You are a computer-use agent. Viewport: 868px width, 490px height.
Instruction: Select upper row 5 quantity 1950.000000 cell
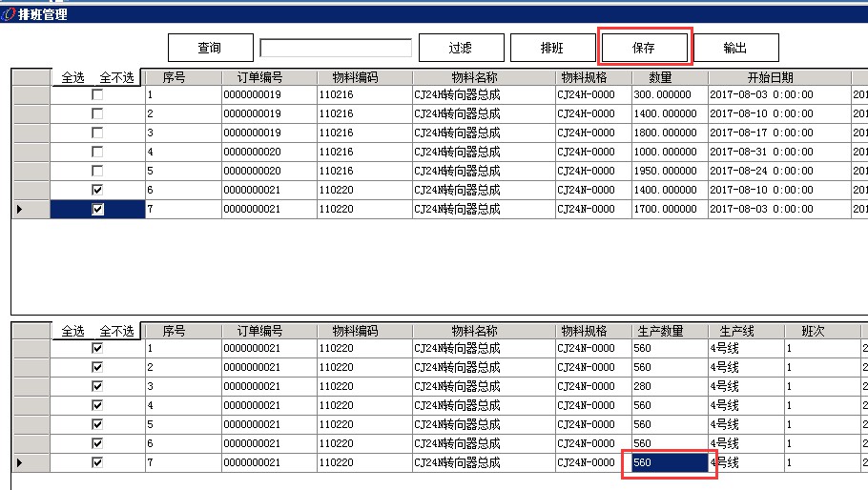coord(670,171)
